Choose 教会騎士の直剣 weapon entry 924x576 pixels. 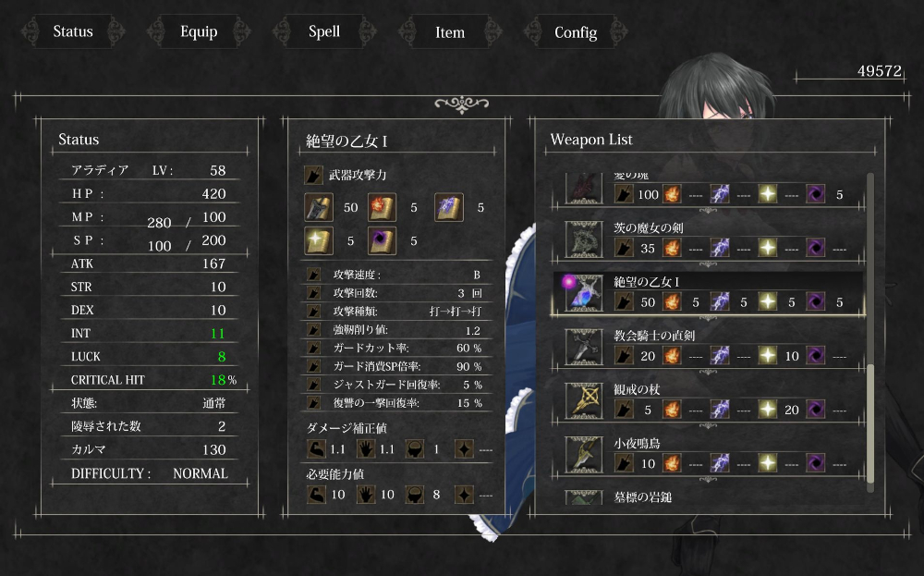(x=708, y=347)
